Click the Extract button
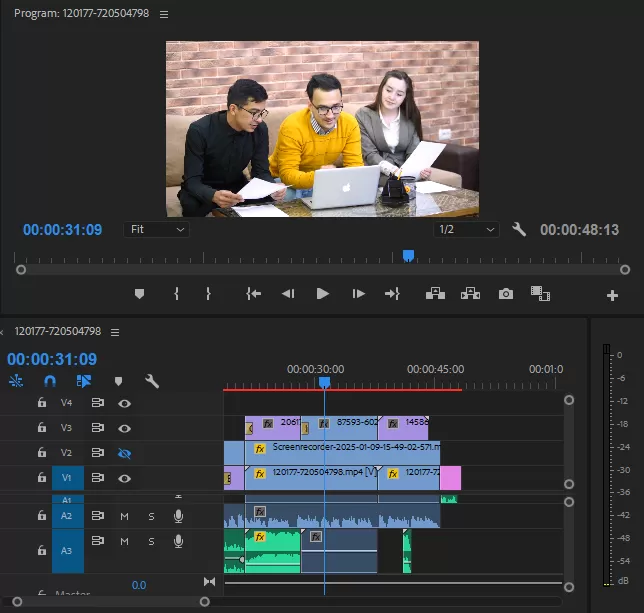644x613 pixels. pyautogui.click(x=470, y=294)
